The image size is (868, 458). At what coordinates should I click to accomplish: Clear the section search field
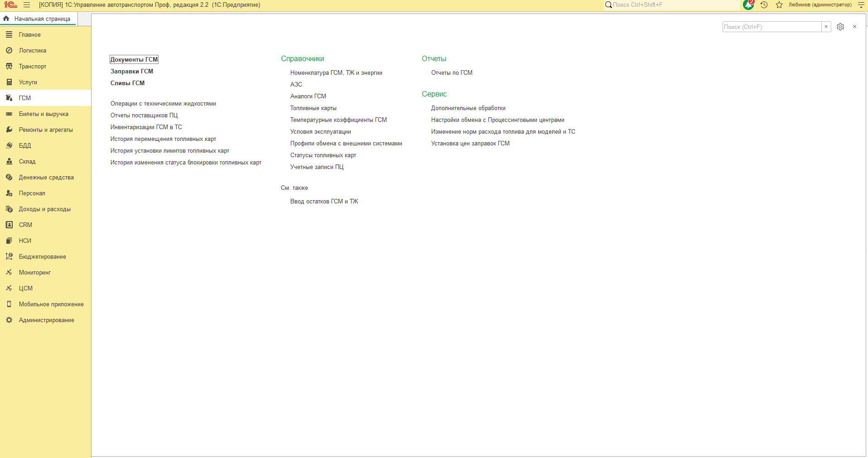click(x=826, y=27)
